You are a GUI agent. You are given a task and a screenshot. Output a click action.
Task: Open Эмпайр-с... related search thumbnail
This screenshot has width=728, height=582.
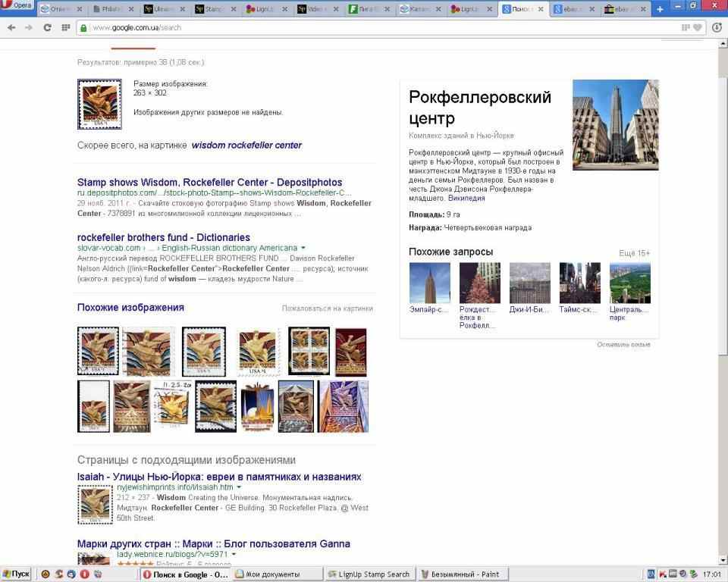tap(429, 283)
